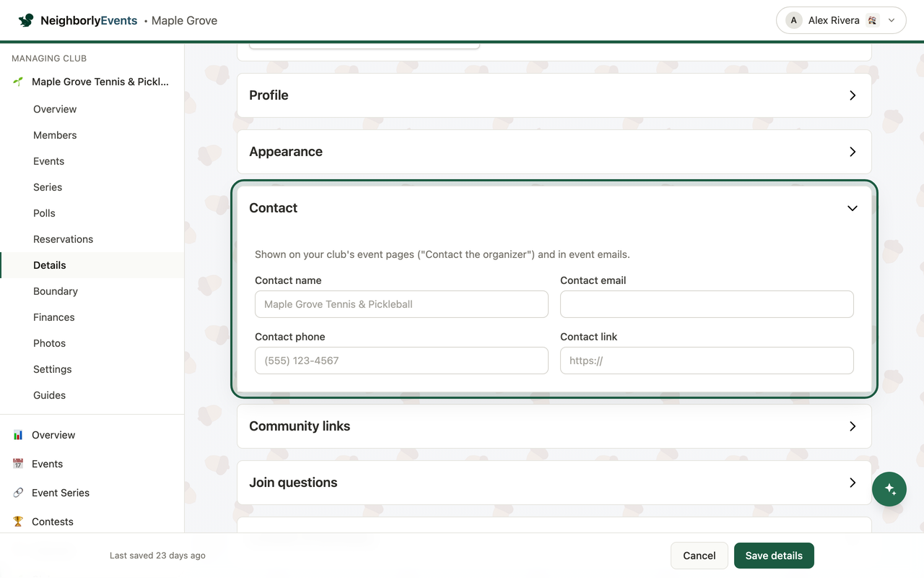Open the Alex Rivera account dropdown

(841, 20)
